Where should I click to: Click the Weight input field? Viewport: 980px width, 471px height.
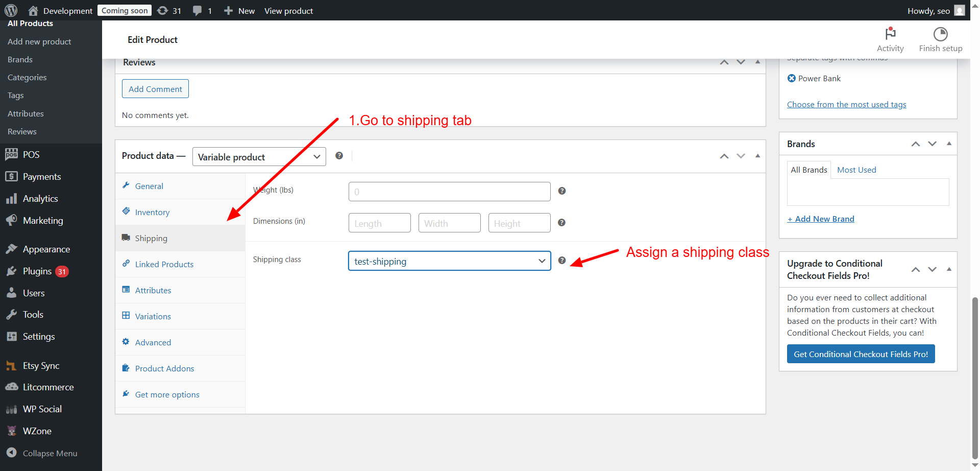coord(449,192)
